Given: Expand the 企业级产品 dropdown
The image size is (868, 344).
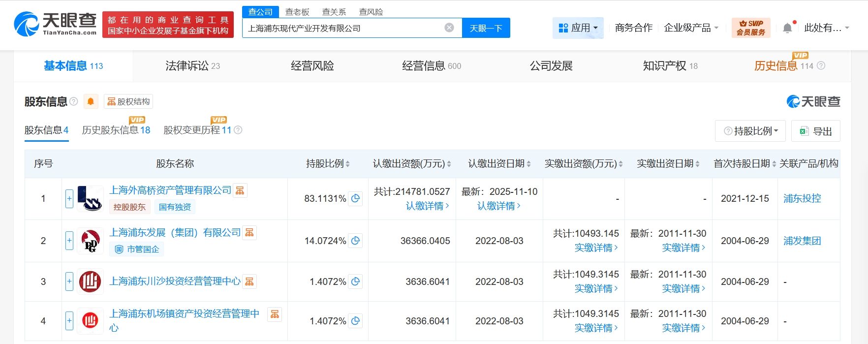Looking at the screenshot, I should (691, 28).
